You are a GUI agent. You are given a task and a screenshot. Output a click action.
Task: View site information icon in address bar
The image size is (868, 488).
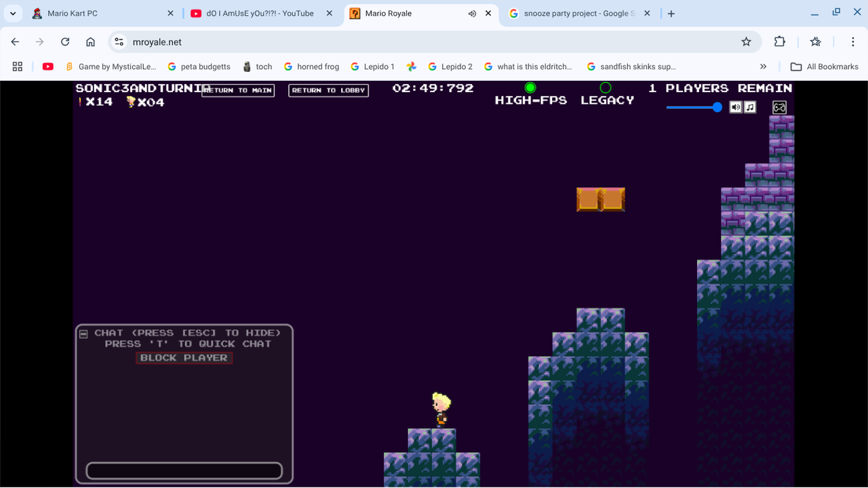[119, 42]
